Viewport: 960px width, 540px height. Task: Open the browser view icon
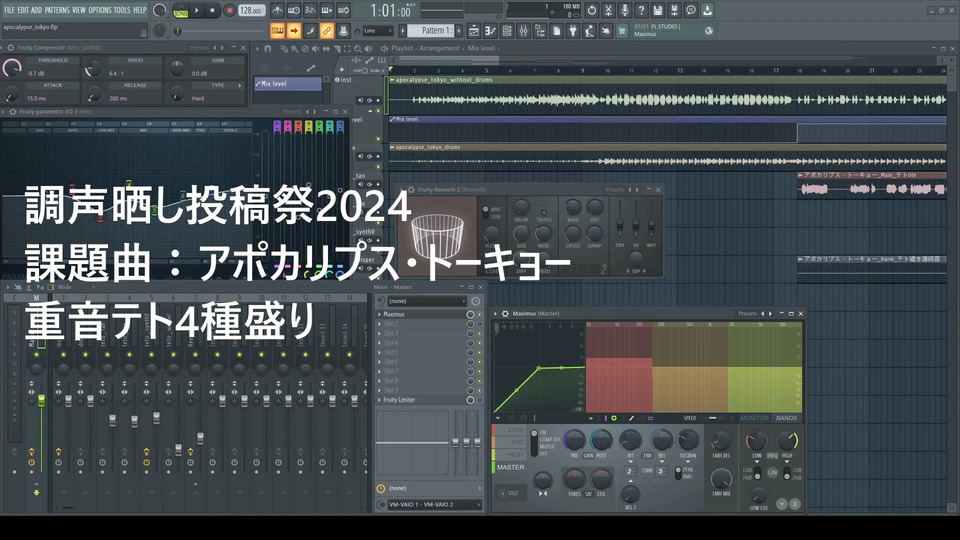click(540, 31)
